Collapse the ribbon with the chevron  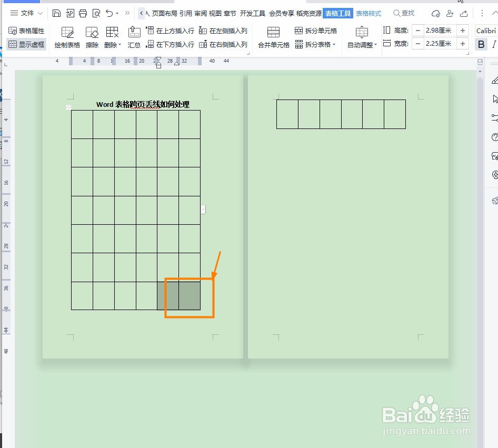point(495,13)
